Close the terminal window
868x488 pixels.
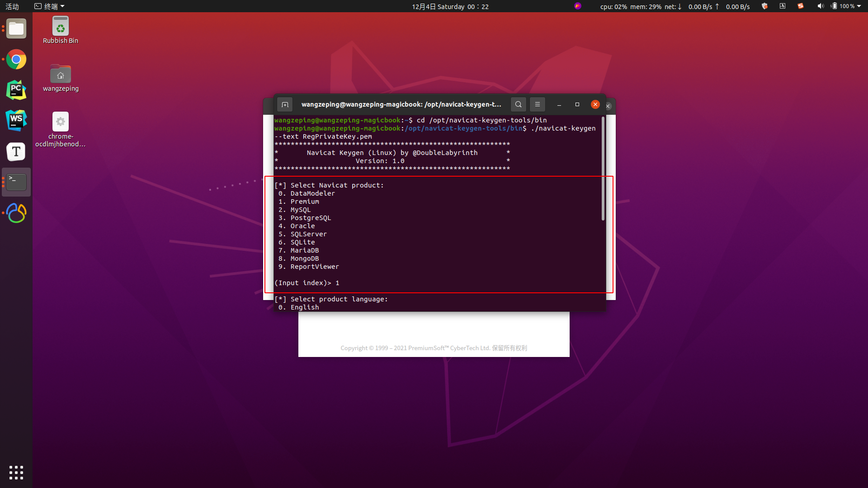595,104
